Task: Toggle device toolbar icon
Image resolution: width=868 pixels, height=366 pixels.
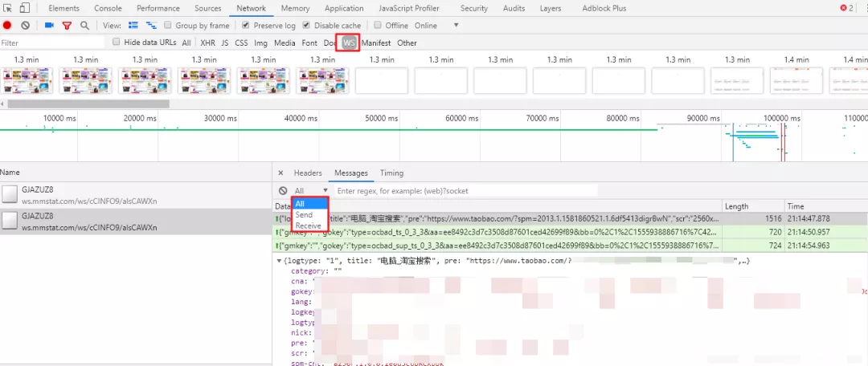Action: click(25, 8)
